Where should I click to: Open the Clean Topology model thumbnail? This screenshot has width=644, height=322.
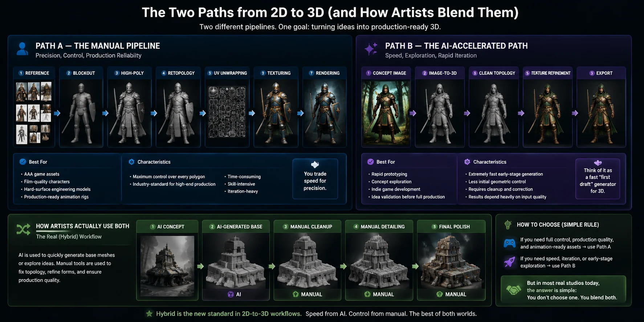[x=493, y=113]
